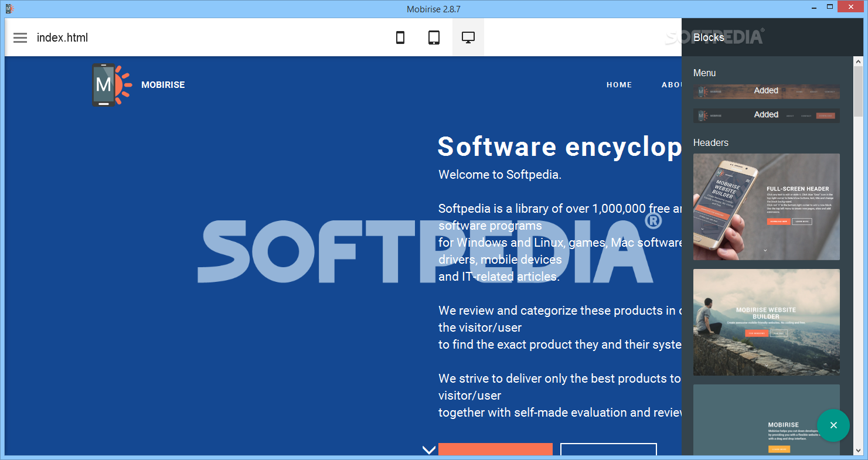Click the Mobirise logo icon
This screenshot has height=460, width=868.
pos(111,85)
